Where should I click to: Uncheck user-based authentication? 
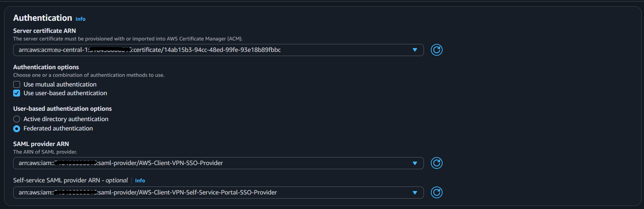click(x=16, y=93)
